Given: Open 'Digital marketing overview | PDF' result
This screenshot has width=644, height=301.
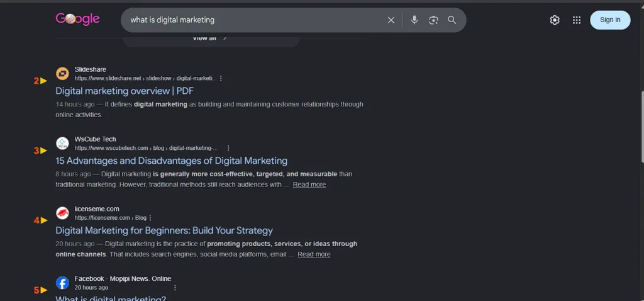Looking at the screenshot, I should [125, 91].
